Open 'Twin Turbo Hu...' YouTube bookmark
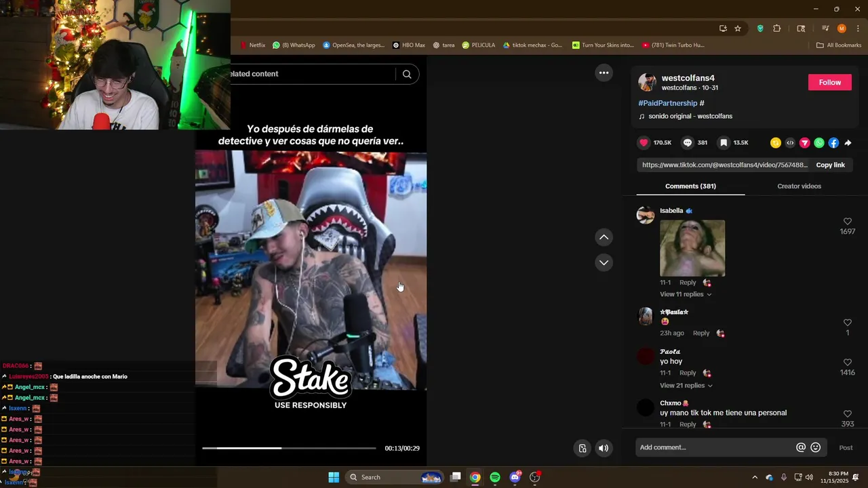This screenshot has width=868, height=488. pyautogui.click(x=673, y=45)
